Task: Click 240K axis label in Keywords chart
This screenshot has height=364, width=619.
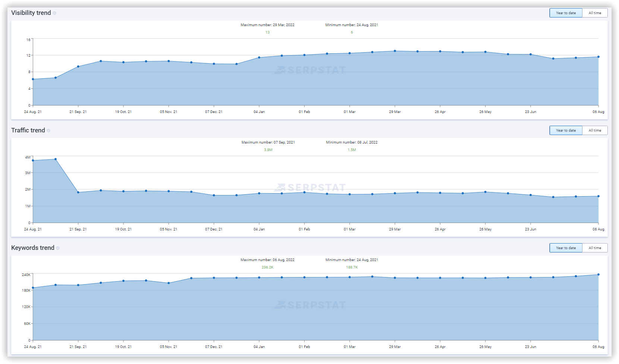Action: 26,275
